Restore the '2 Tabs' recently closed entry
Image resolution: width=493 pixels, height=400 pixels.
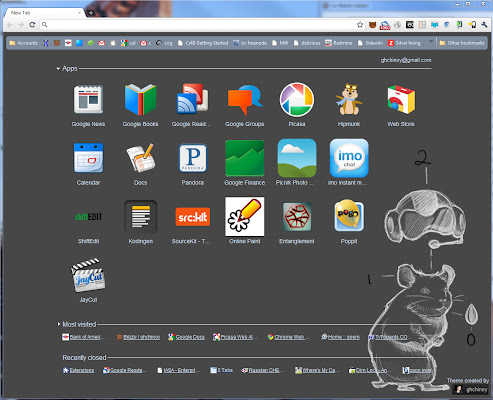pyautogui.click(x=221, y=370)
